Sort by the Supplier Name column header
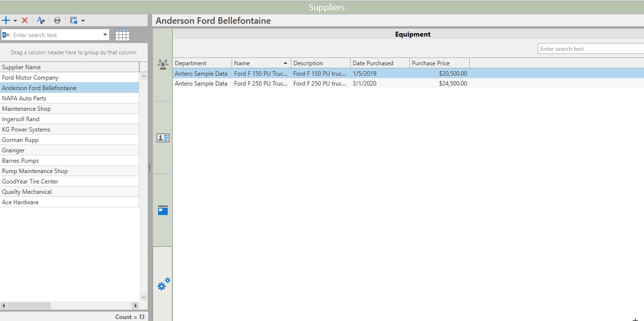Viewport: 644px width, 321px height. pyautogui.click(x=70, y=67)
